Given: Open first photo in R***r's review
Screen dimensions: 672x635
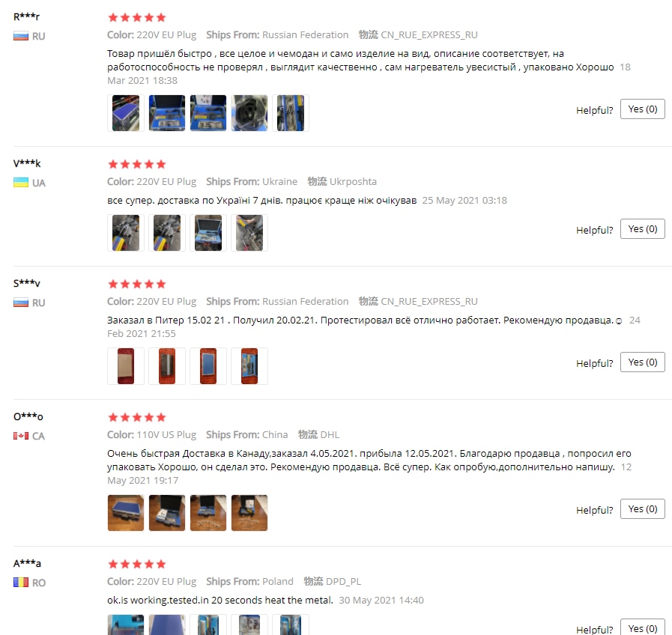Looking at the screenshot, I should [126, 113].
